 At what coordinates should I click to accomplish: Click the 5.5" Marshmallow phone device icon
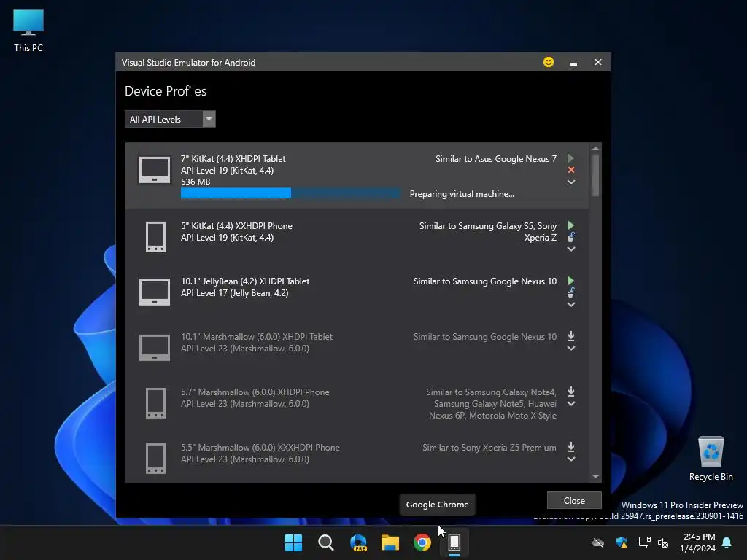coord(156,459)
